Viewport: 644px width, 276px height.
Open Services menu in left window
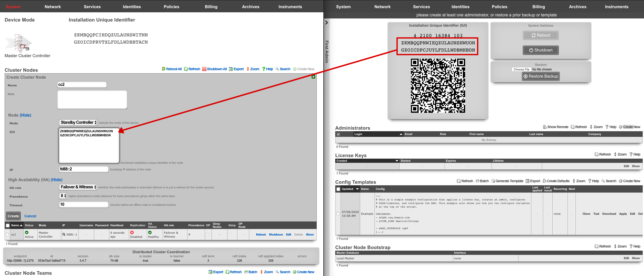92,7
